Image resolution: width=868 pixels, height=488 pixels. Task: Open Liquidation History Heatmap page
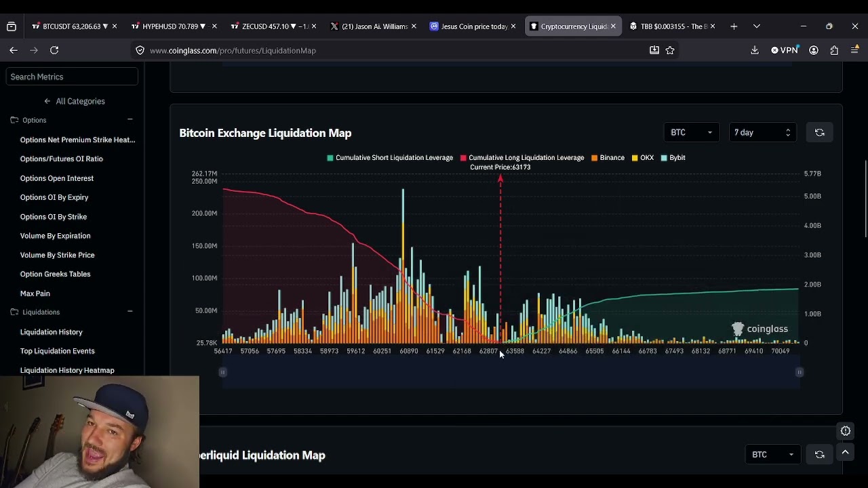tap(67, 370)
